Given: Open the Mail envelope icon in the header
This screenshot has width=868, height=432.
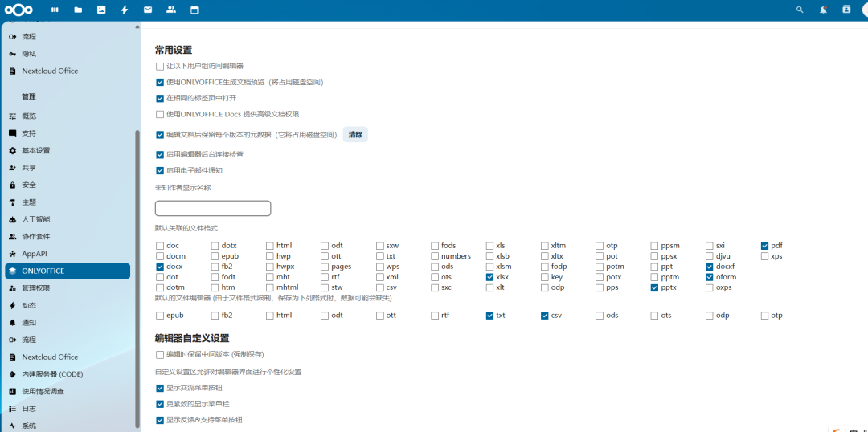Looking at the screenshot, I should click(x=147, y=10).
